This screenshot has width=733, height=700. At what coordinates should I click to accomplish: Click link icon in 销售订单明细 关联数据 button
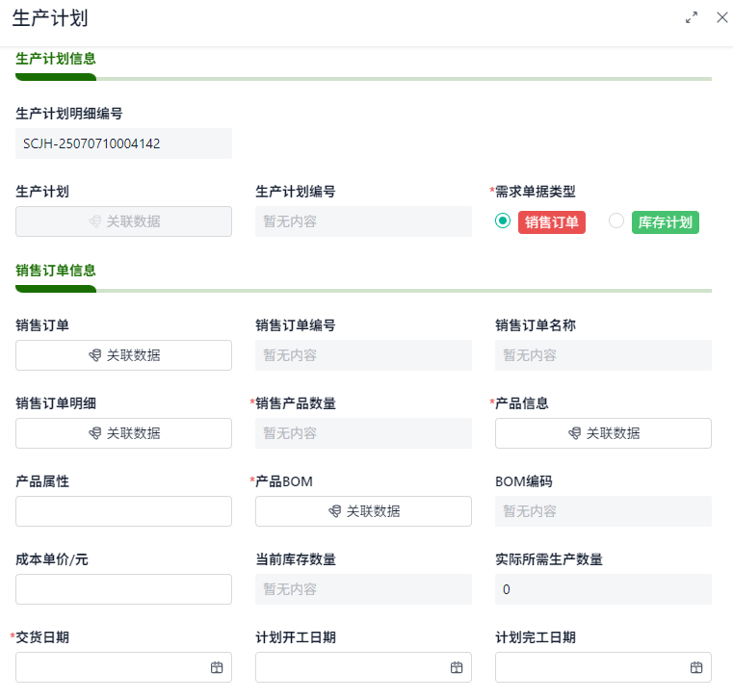click(94, 433)
